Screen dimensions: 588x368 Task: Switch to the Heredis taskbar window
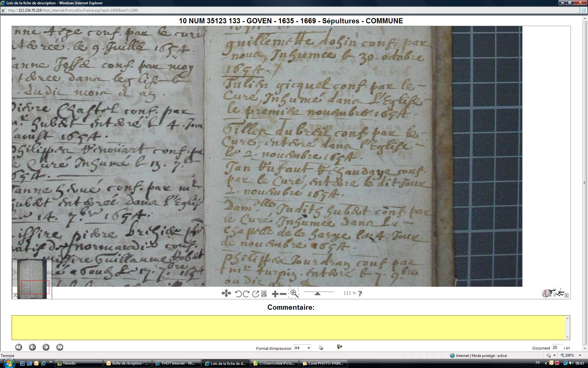tap(79, 363)
